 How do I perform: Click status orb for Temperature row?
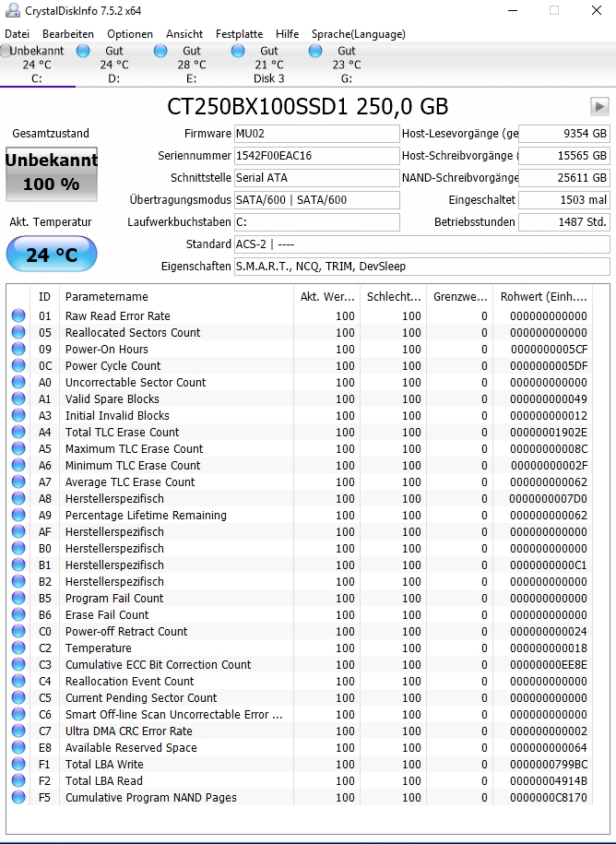[x=18, y=648]
